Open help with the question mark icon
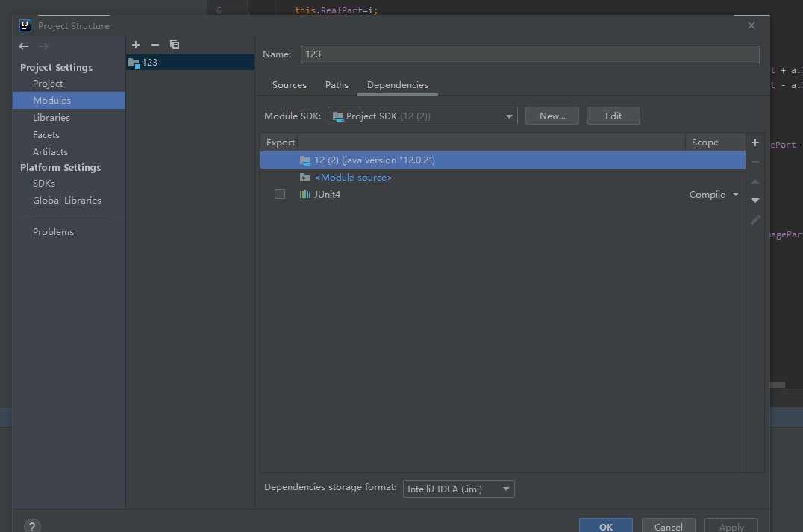Screen dimensions: 803x532 tap(32, 526)
